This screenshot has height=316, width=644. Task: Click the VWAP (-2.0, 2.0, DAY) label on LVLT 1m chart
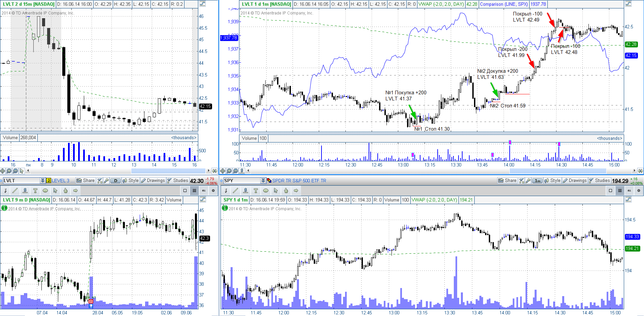coord(441,4)
